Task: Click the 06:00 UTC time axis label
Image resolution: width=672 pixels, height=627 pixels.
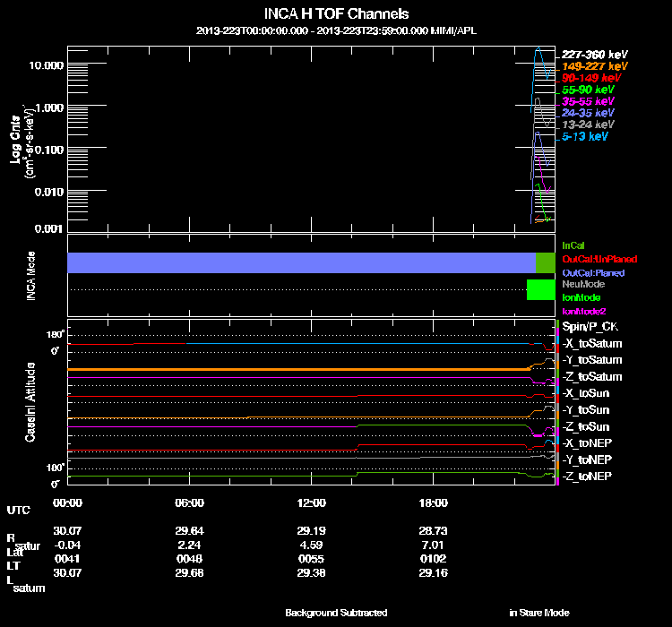Action: coord(189,502)
